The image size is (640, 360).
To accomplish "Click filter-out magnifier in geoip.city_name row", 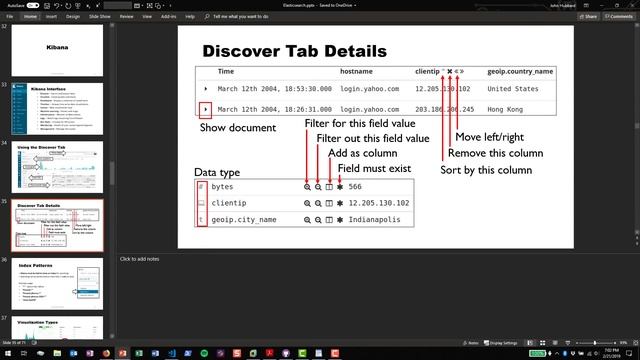I will click(318, 220).
